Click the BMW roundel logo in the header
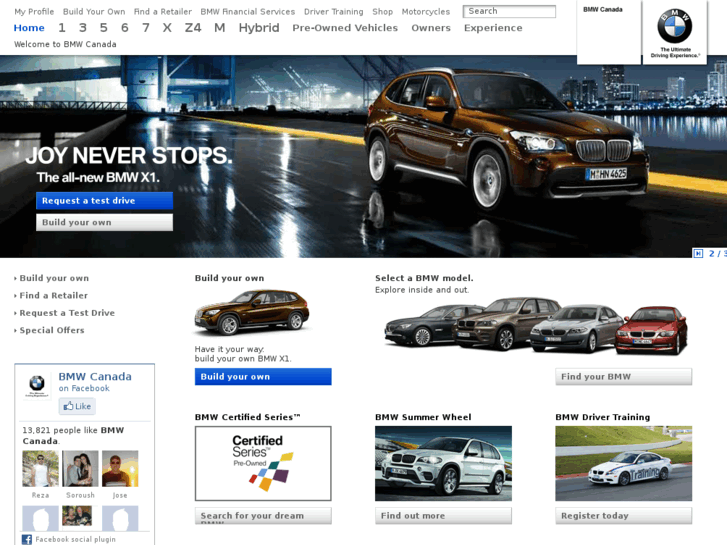 point(675,26)
